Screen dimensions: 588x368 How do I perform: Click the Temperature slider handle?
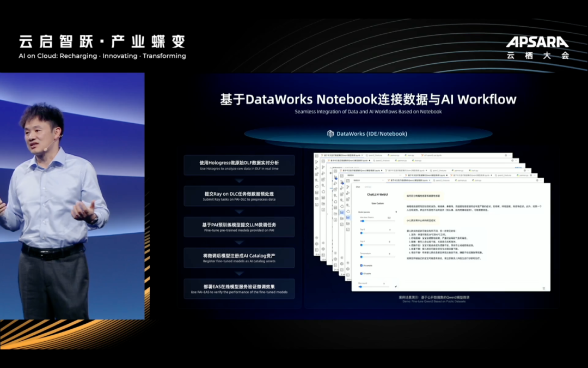coord(362,257)
